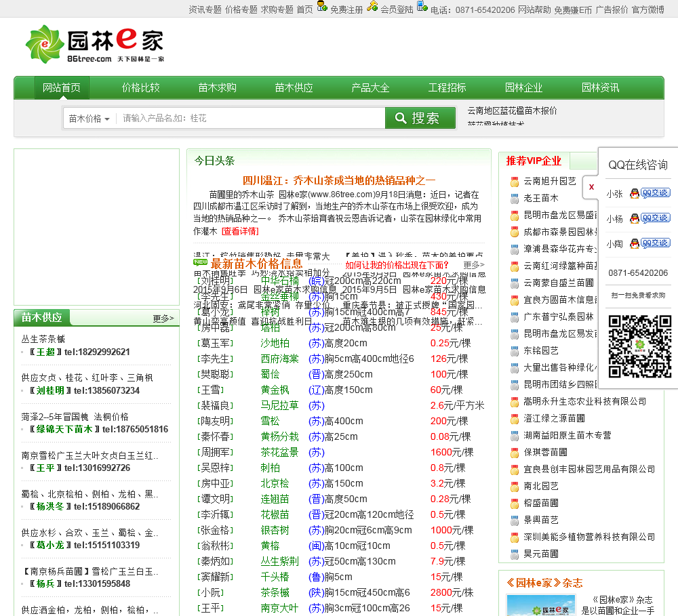Click the medal icon beside 南北园艺
This screenshot has width=678, height=616.
[x=515, y=487]
